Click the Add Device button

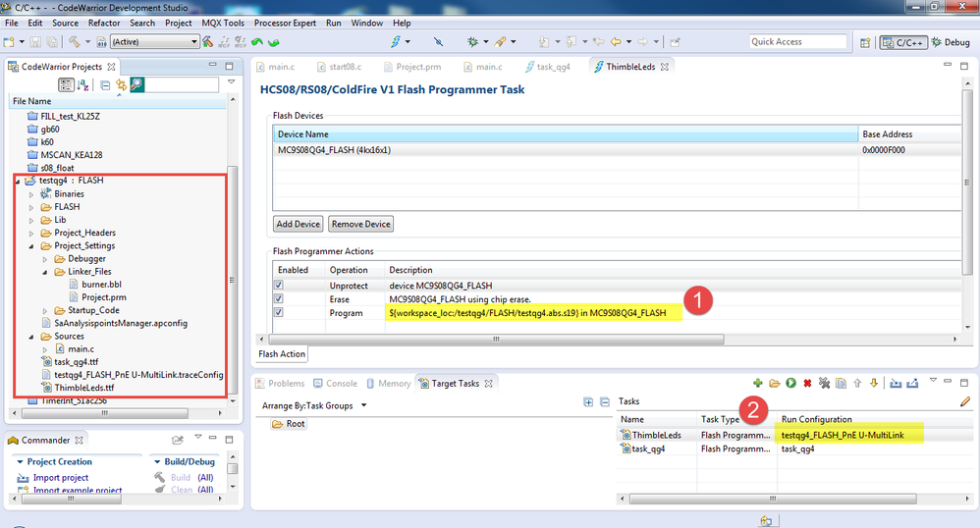(x=299, y=224)
